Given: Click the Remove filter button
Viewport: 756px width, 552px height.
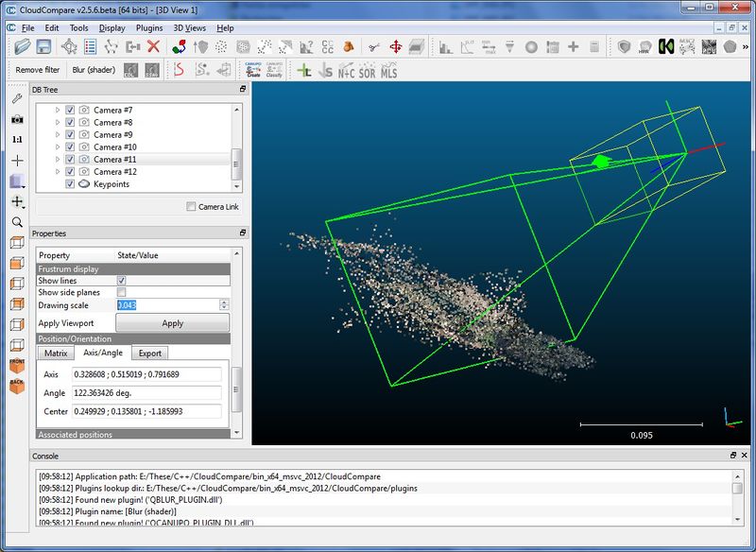Looking at the screenshot, I should pos(38,70).
